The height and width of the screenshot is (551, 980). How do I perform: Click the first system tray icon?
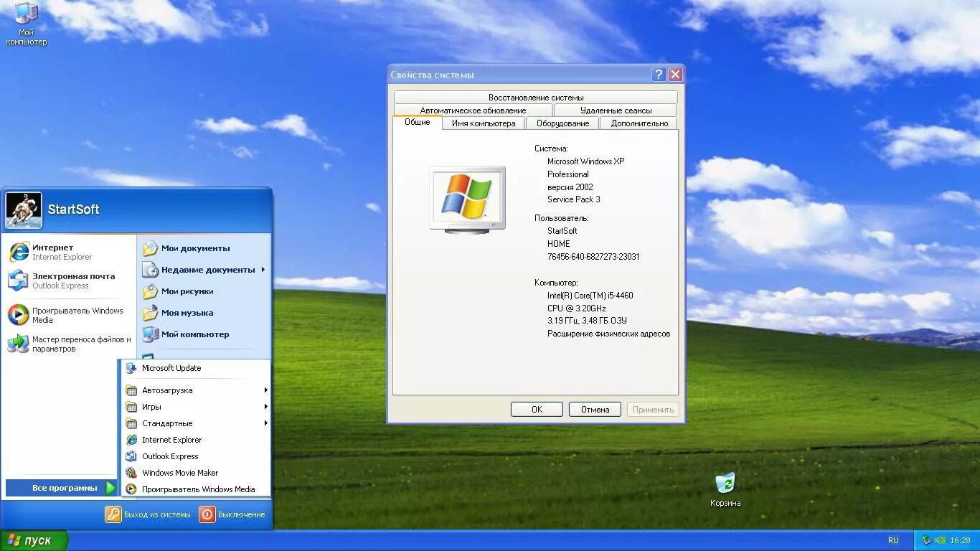click(x=926, y=540)
